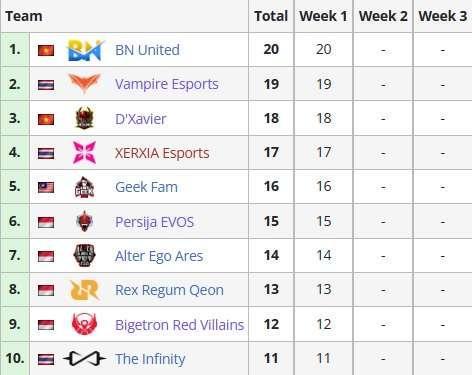Click the Rex Regum Qeon logo
The height and width of the screenshot is (375, 472).
point(85,290)
